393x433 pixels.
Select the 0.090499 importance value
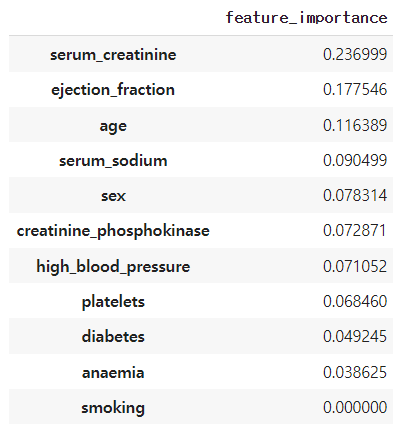(355, 160)
